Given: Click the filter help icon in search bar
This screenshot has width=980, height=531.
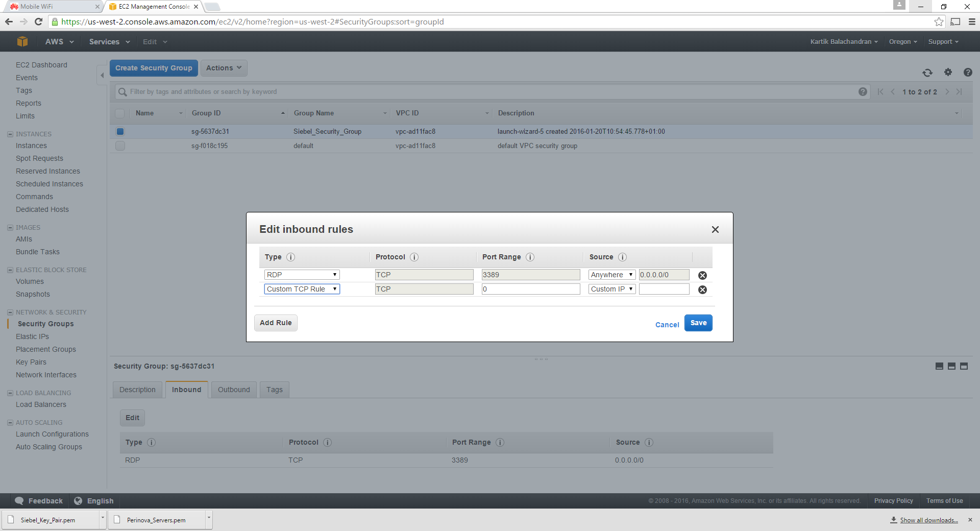Looking at the screenshot, I should pyautogui.click(x=863, y=92).
